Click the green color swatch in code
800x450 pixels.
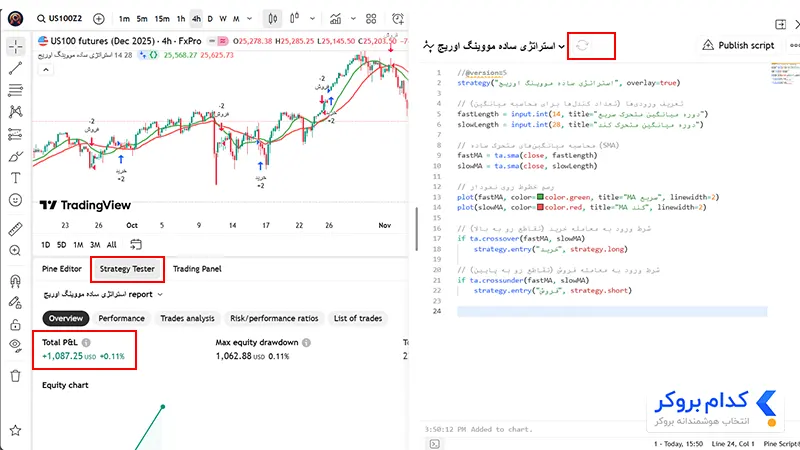[x=540, y=197]
